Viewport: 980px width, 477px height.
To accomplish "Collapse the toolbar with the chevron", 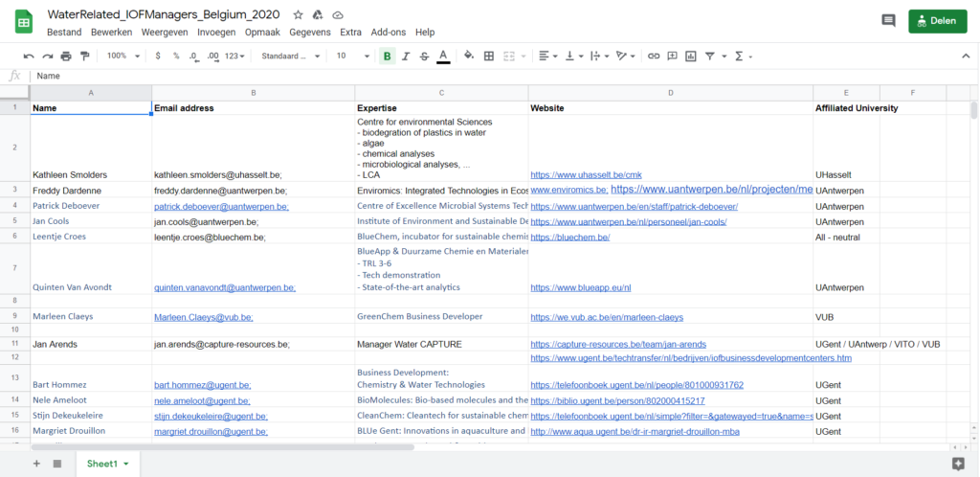I will pyautogui.click(x=966, y=57).
